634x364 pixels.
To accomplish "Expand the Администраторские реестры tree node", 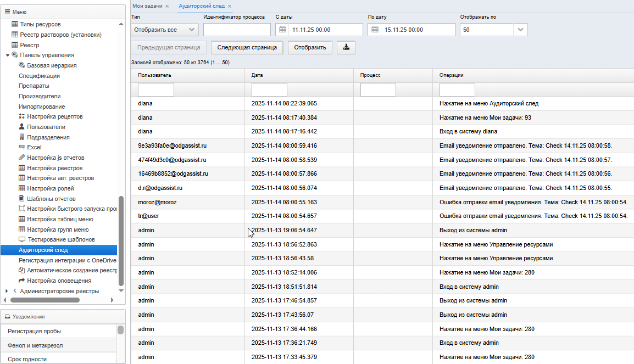I will point(7,291).
